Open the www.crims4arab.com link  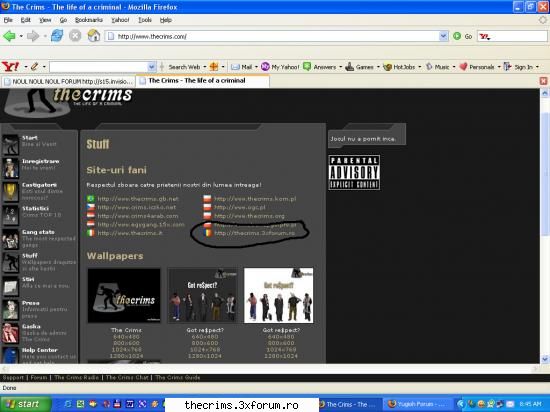tap(138, 216)
